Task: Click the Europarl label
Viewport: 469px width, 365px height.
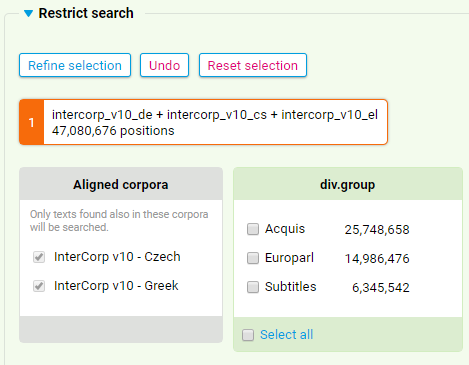Action: [289, 258]
